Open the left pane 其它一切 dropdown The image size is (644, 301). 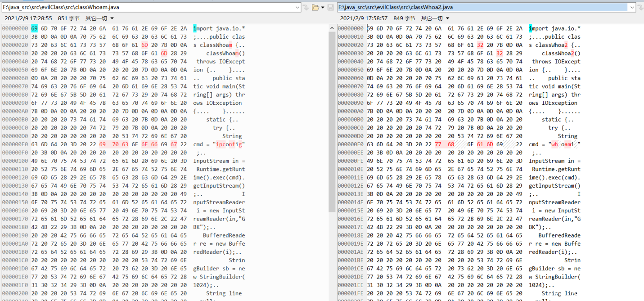click(x=99, y=18)
